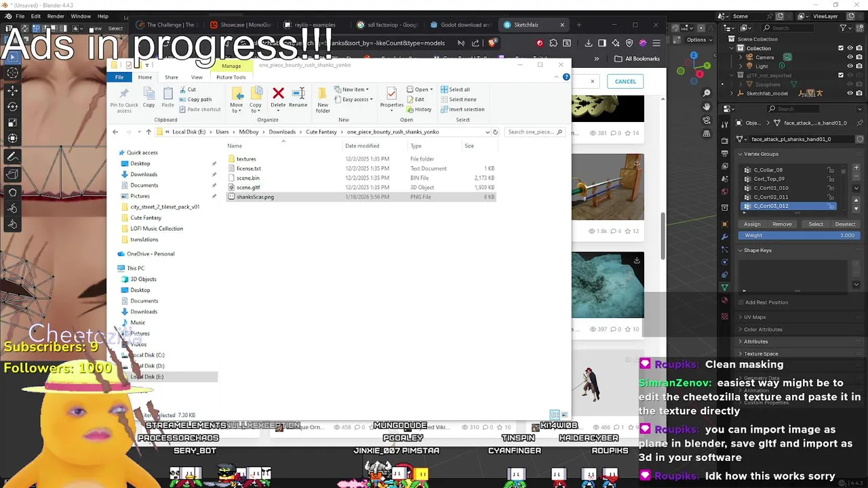Select Blender Cursor tool in left toolbar
Screen dimensions: 868x488
(x=13, y=73)
